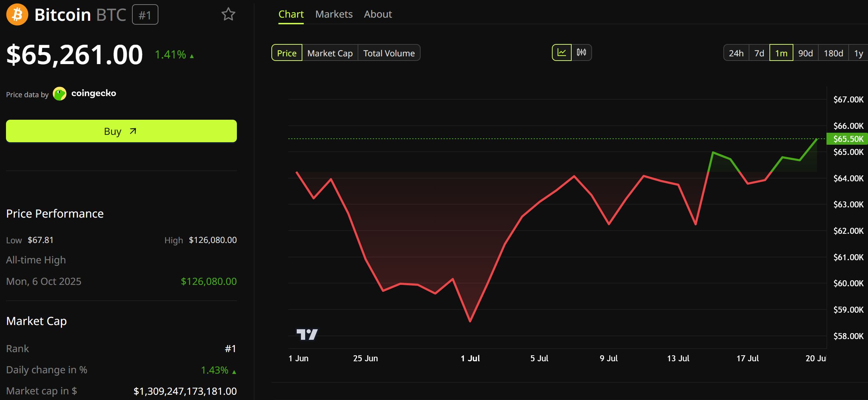Screen dimensions: 868x400
Task: Click the High $126,080.00 value
Action: pyautogui.click(x=213, y=240)
